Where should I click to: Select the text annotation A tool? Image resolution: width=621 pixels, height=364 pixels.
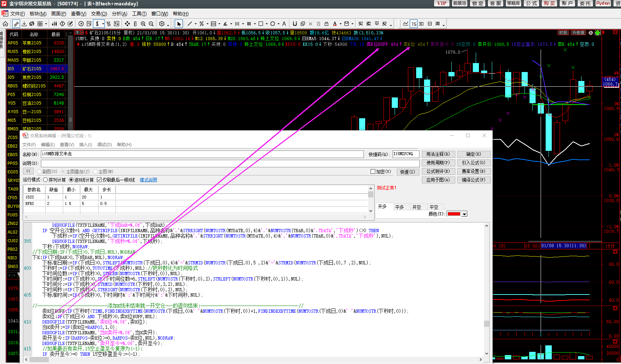pyautogui.click(x=284, y=24)
